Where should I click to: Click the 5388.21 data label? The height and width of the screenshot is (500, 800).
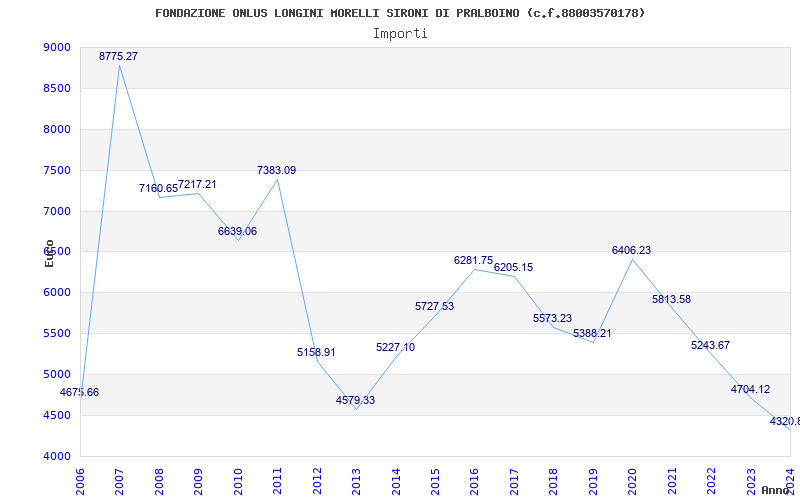(592, 333)
